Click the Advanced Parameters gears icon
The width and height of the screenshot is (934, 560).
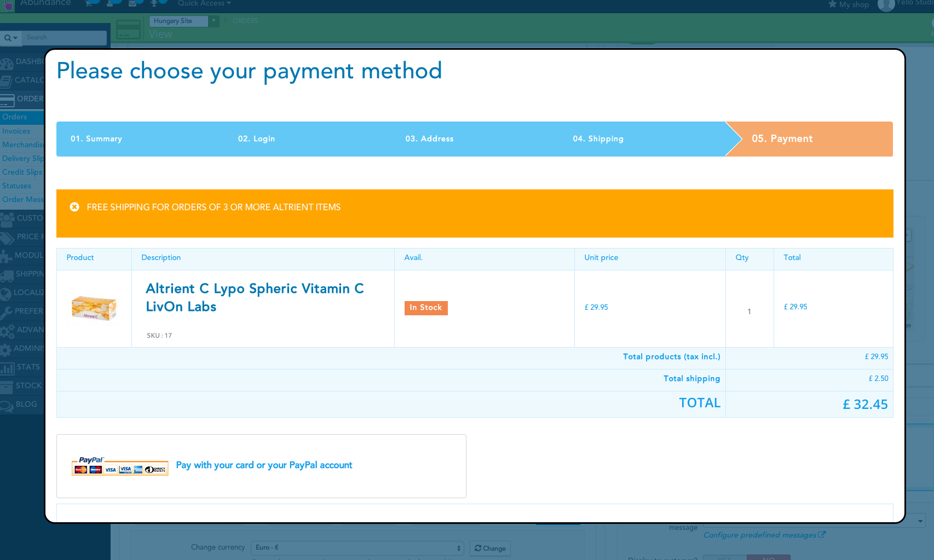tap(7, 331)
